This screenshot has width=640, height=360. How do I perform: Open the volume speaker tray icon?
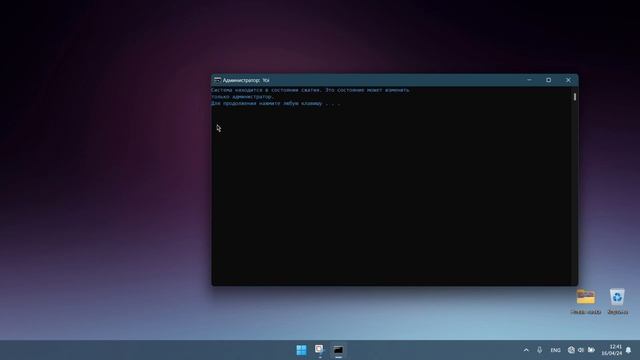pos(581,350)
